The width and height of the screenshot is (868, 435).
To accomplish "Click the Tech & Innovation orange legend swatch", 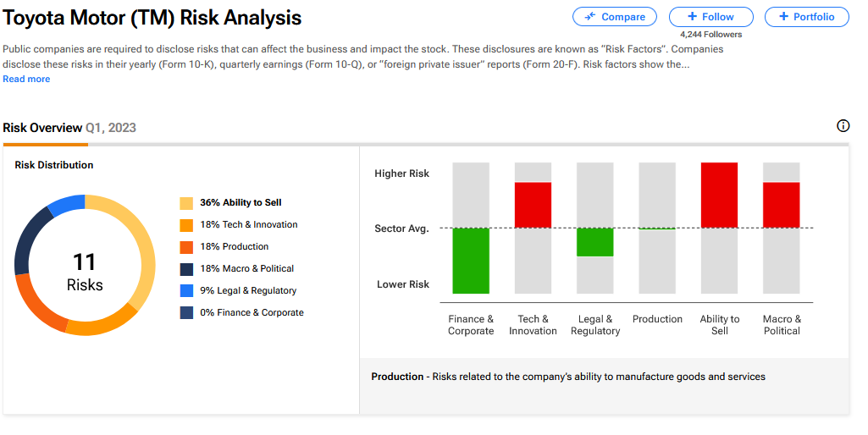I will click(186, 225).
